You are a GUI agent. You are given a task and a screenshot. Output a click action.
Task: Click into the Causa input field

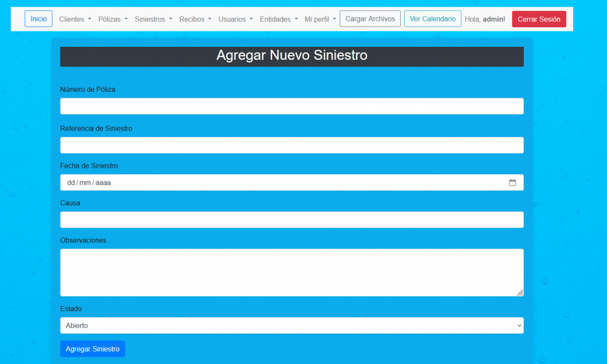pyautogui.click(x=292, y=220)
